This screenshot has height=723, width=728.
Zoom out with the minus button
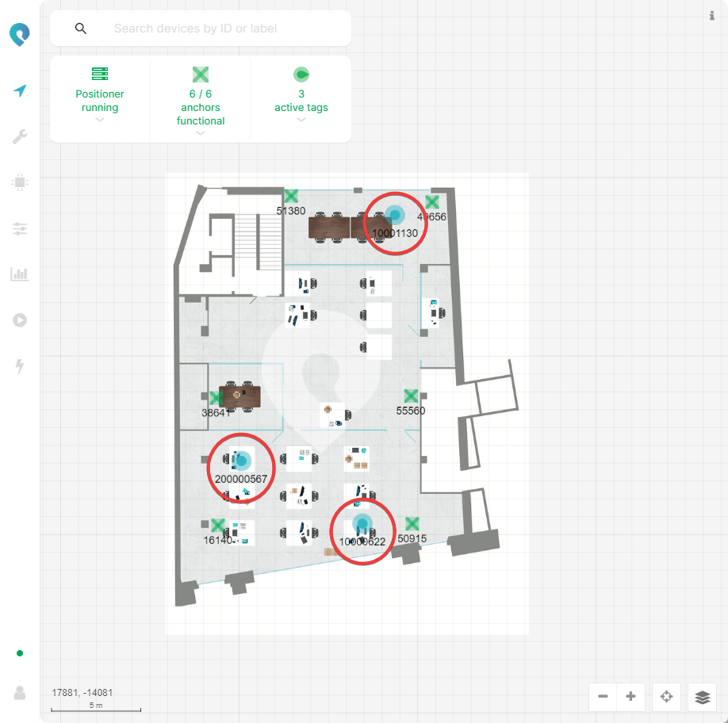(603, 697)
